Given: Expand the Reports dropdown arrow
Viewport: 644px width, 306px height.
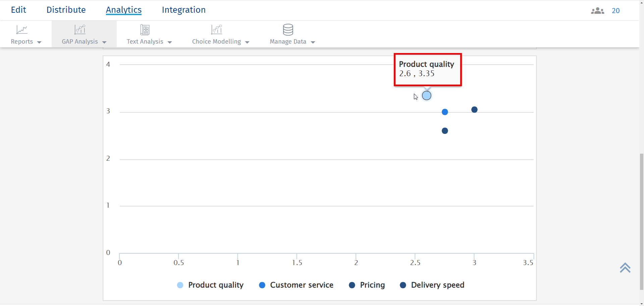Looking at the screenshot, I should (39, 42).
